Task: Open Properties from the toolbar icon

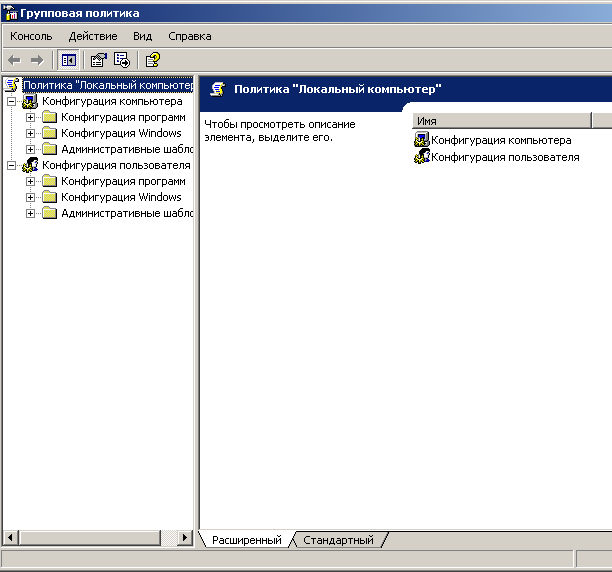Action: point(98,60)
